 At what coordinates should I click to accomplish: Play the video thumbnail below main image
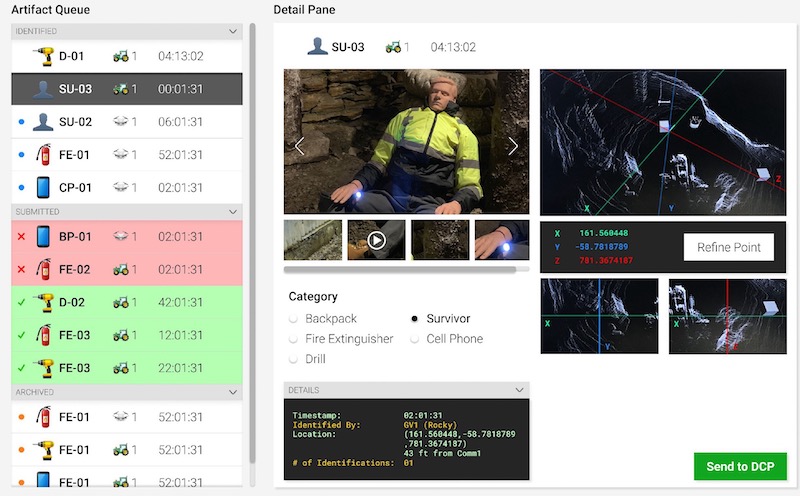point(376,240)
